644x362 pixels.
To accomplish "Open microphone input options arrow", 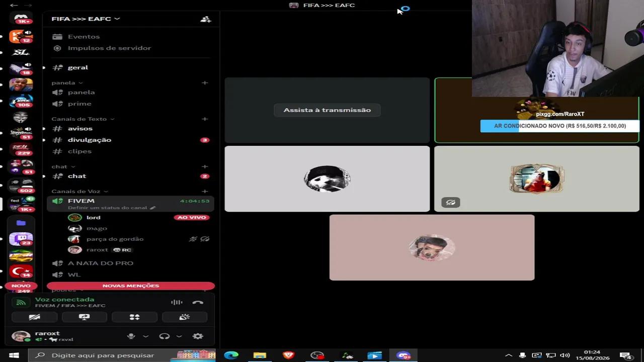I will click(x=145, y=336).
